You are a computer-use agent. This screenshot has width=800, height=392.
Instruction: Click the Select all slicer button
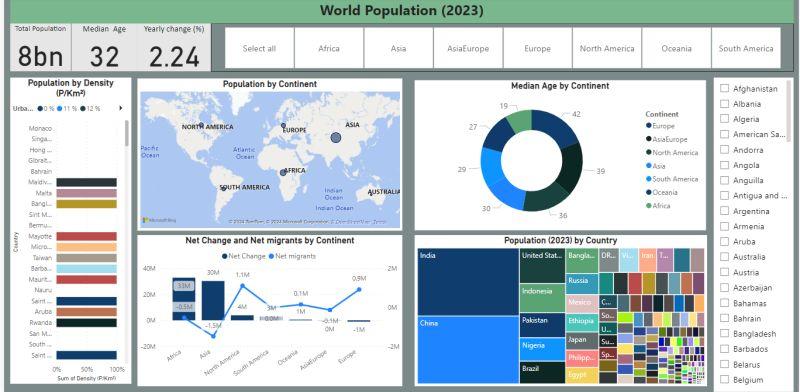click(259, 48)
